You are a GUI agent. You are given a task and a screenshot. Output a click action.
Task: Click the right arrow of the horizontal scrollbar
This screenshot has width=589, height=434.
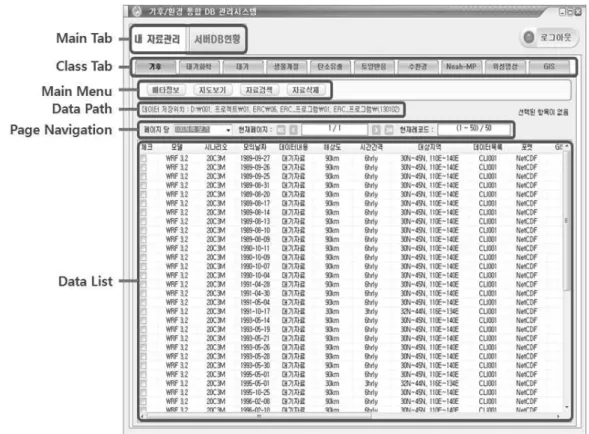558,416
